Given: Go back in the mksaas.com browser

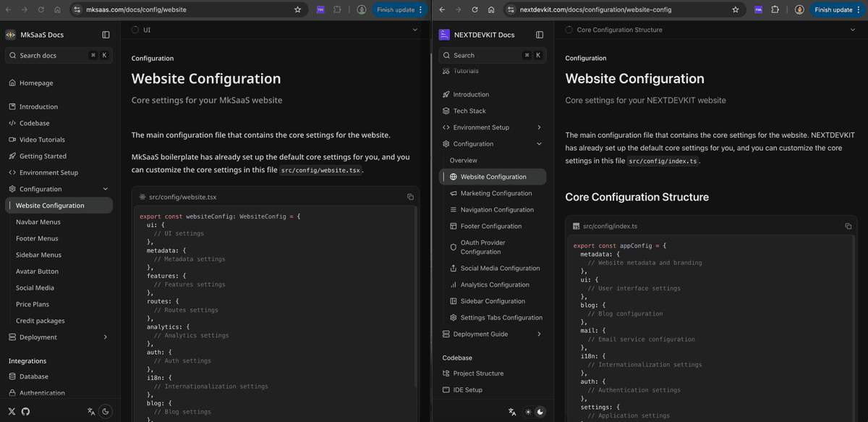Looking at the screenshot, I should point(8,9).
